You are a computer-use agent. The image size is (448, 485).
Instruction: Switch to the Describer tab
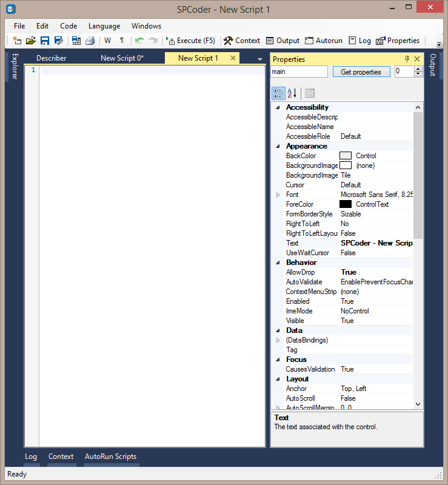[x=52, y=58]
